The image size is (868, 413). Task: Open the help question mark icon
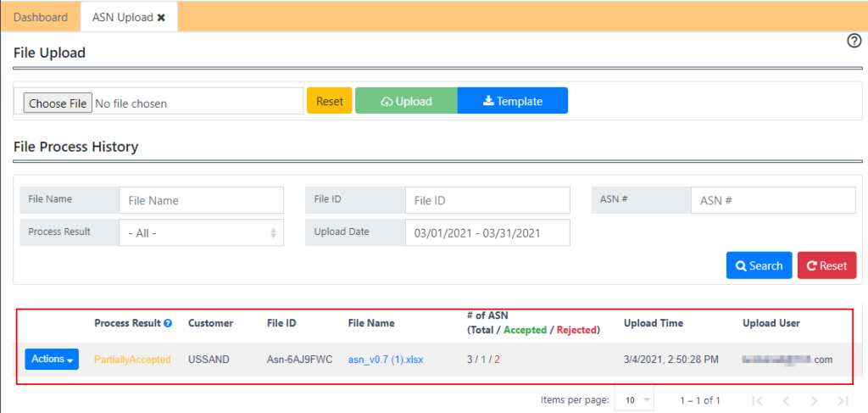pos(854,41)
